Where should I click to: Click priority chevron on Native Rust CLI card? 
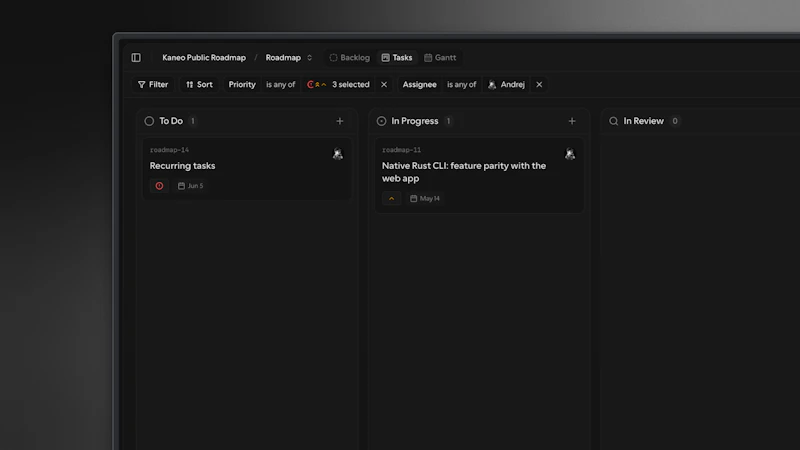pyautogui.click(x=391, y=198)
